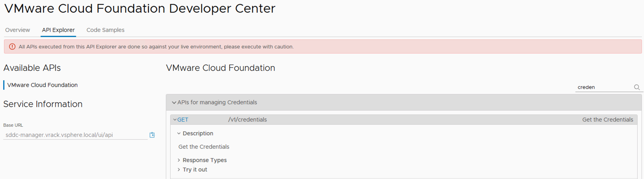Collapse the Description section
The image size is (644, 179).
point(179,133)
